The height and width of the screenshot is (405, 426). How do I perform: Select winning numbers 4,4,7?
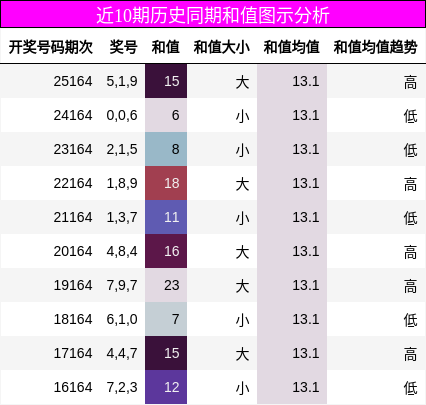122,354
